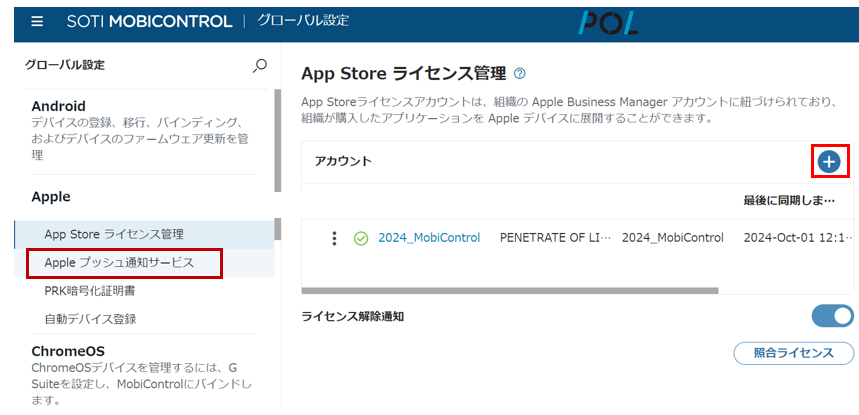859x415 pixels.
Task: Open the hamburger main menu
Action: (x=37, y=21)
